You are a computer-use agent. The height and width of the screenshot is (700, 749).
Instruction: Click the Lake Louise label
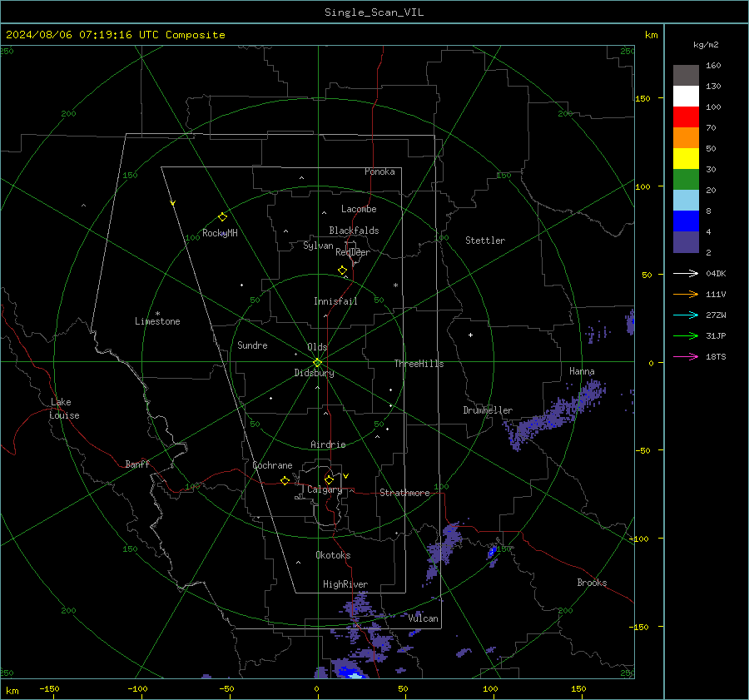64,409
